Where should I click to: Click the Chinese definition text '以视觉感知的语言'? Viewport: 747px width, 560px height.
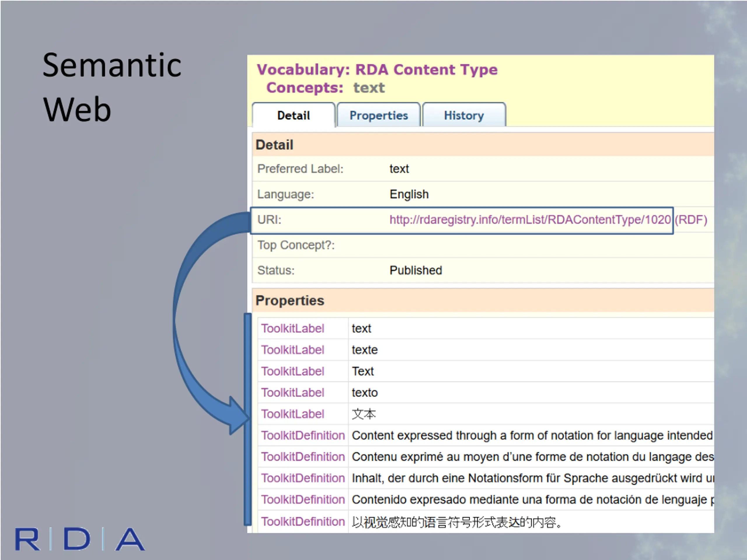pyautogui.click(x=457, y=522)
